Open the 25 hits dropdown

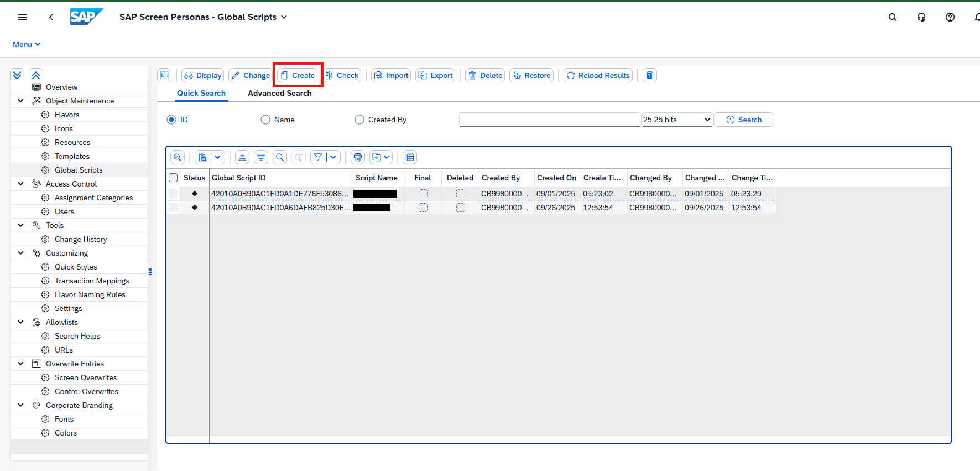(x=677, y=120)
